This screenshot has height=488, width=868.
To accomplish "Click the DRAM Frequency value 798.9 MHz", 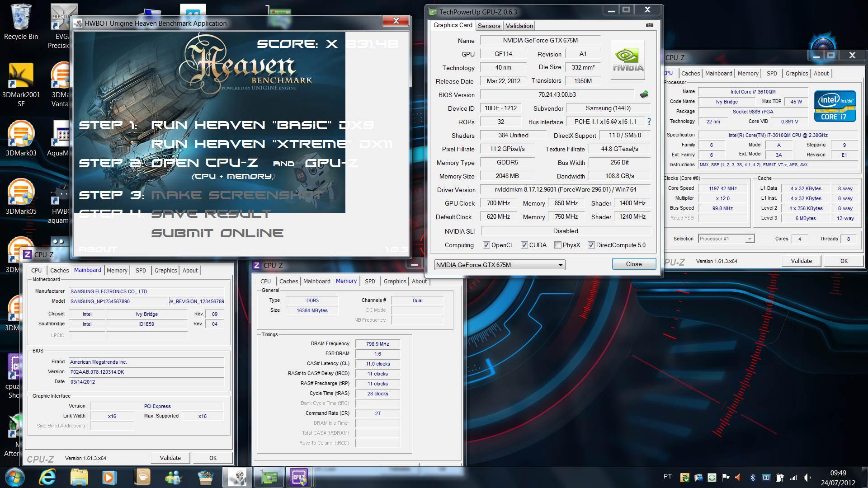I will (377, 344).
